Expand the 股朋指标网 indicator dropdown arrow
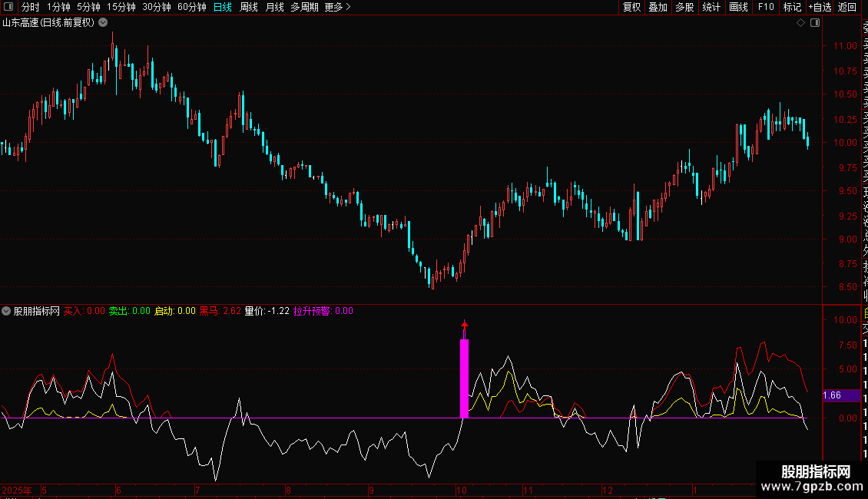The image size is (868, 499). pyautogui.click(x=7, y=312)
